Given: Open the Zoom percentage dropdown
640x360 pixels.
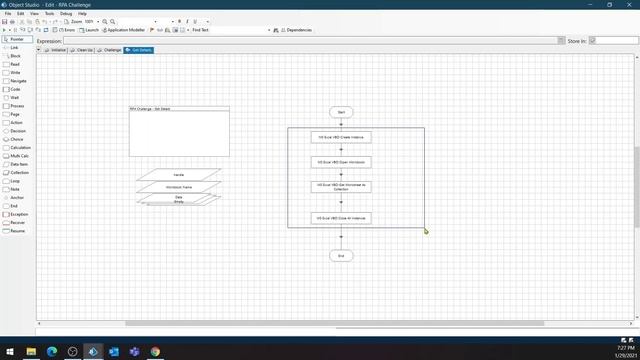Looking at the screenshot, I should 98,22.
